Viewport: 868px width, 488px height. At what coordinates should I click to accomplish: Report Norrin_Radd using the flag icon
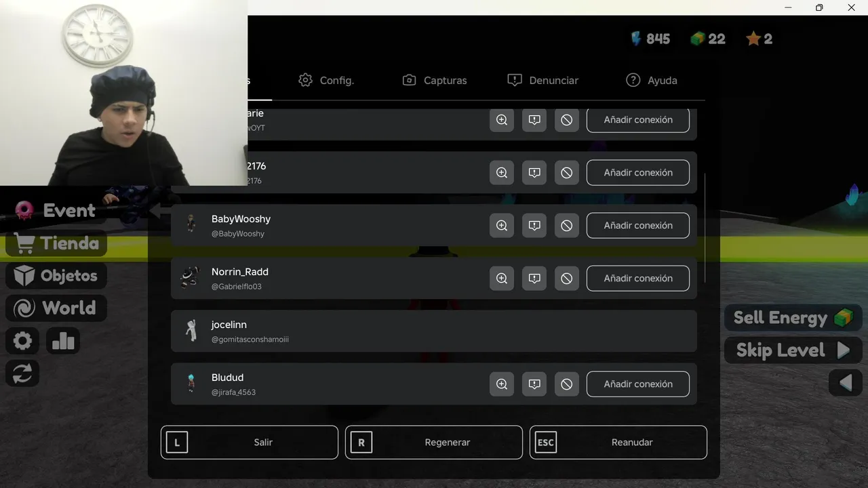[x=534, y=279]
